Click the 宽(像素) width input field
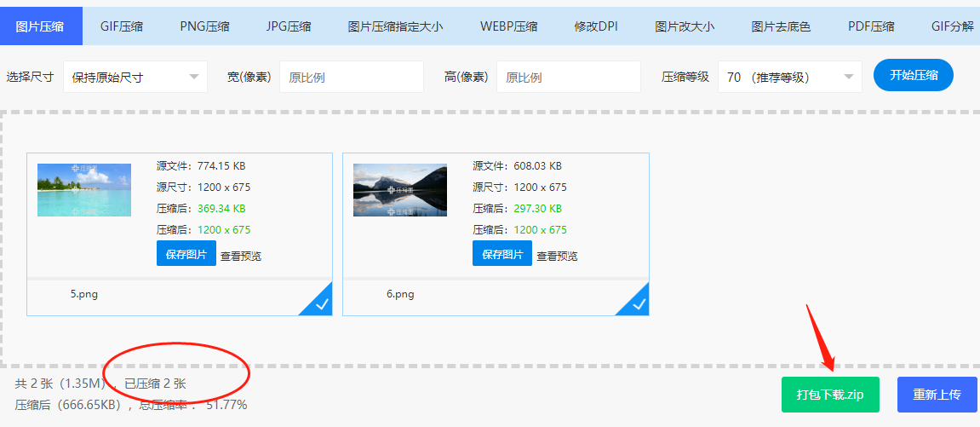The image size is (980, 427). pyautogui.click(x=351, y=78)
